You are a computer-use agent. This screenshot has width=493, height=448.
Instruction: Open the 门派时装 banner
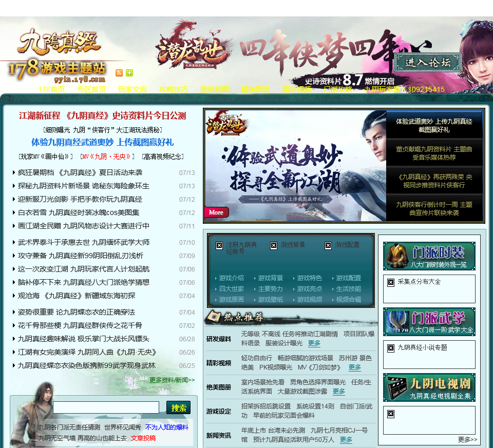pyautogui.click(x=429, y=256)
